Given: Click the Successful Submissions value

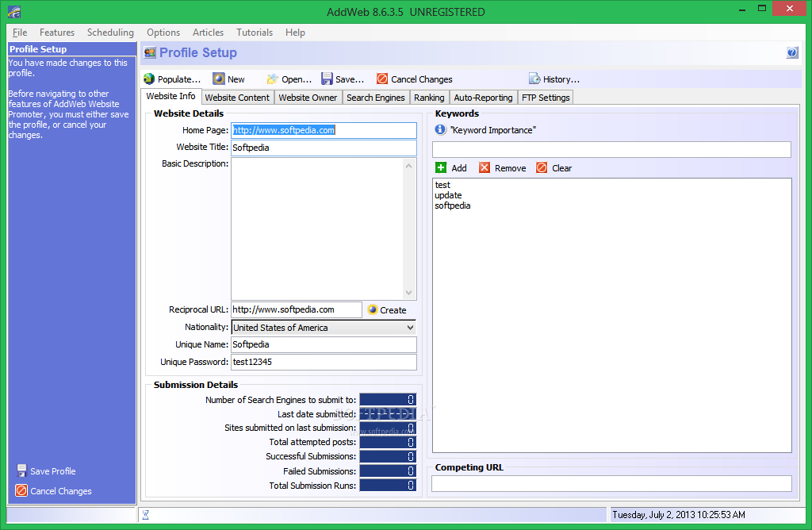Looking at the screenshot, I should pyautogui.click(x=388, y=456).
